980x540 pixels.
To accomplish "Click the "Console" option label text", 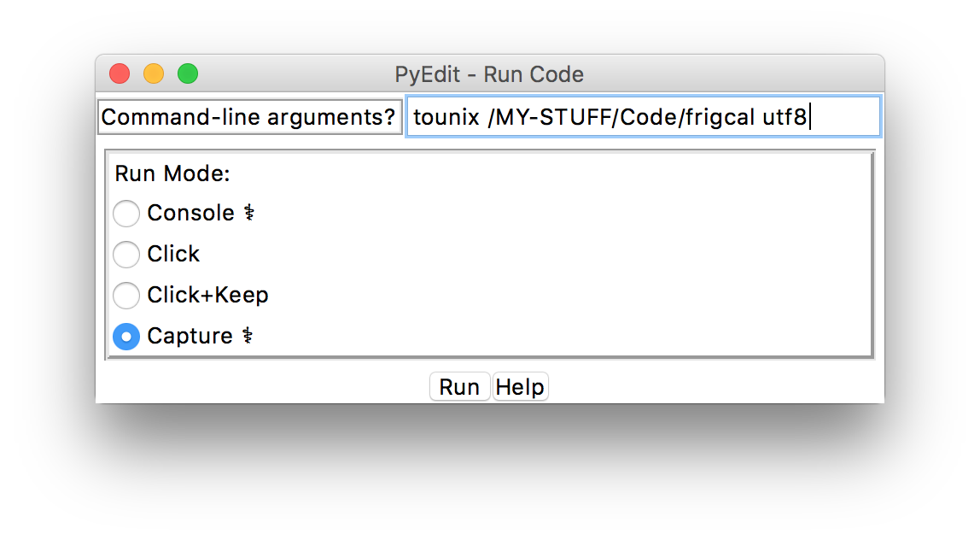I will [190, 214].
